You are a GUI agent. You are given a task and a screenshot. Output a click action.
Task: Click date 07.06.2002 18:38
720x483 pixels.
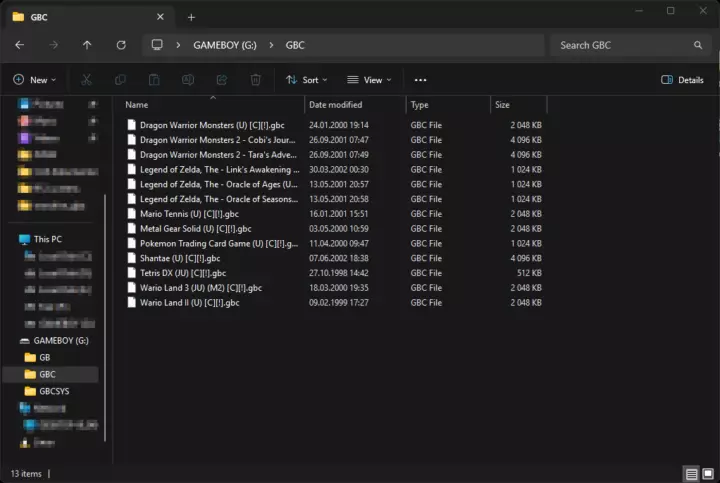click(x=339, y=258)
